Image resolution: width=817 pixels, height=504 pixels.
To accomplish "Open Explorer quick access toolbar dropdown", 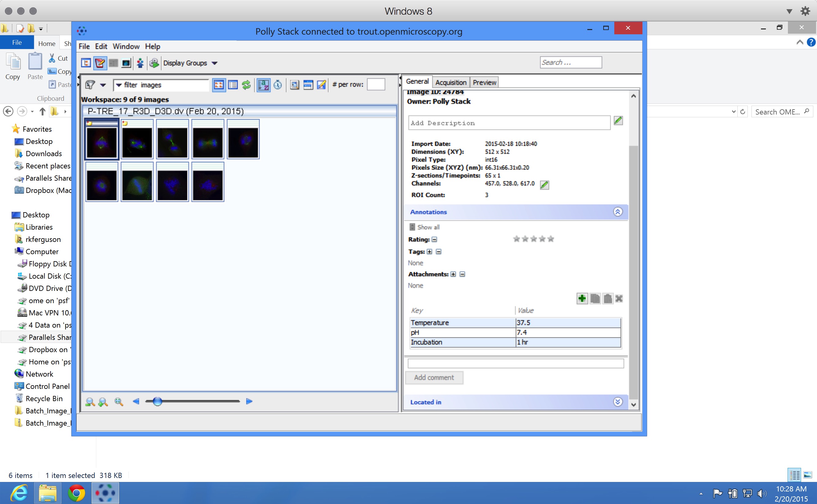I will [41, 29].
